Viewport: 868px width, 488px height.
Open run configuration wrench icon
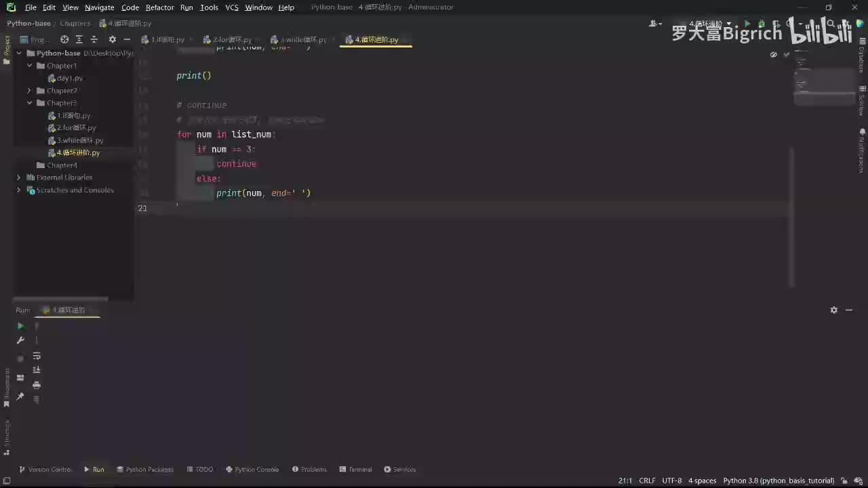click(20, 340)
